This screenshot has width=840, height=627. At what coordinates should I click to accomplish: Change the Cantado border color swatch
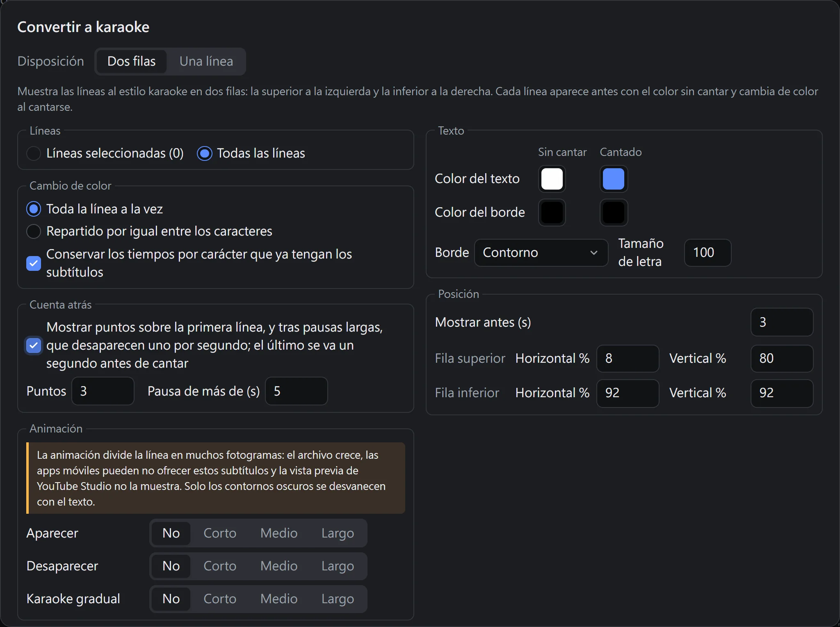point(614,213)
